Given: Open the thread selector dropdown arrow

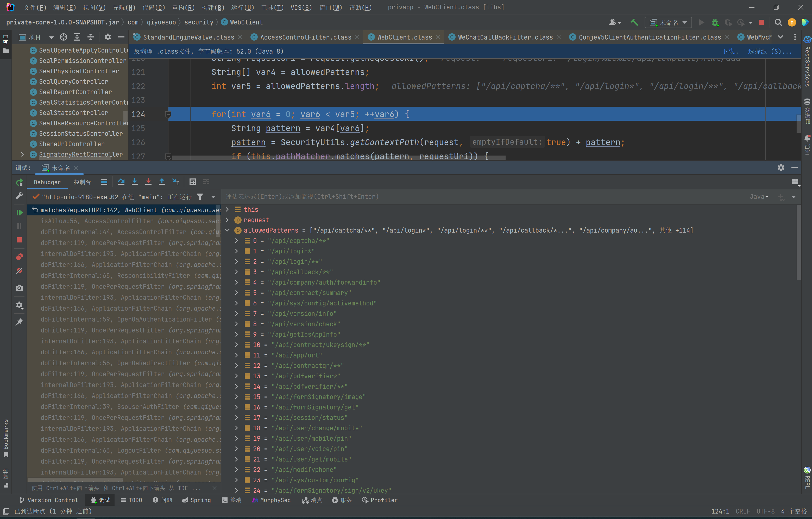Looking at the screenshot, I should pyautogui.click(x=213, y=197).
